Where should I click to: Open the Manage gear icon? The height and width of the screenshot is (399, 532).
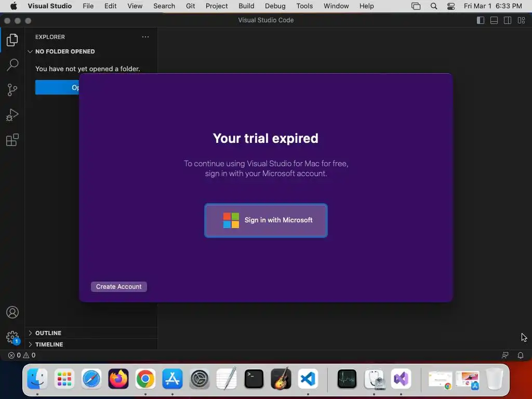click(x=12, y=337)
